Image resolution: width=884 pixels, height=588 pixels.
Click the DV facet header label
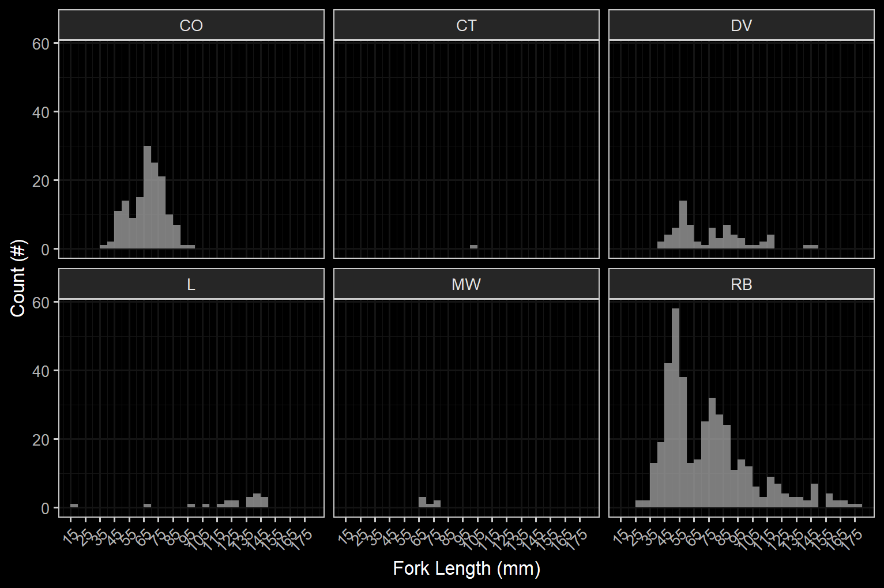point(741,26)
